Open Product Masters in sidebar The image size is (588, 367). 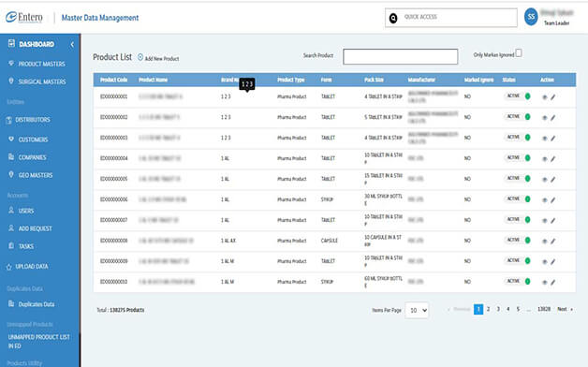pyautogui.click(x=41, y=64)
